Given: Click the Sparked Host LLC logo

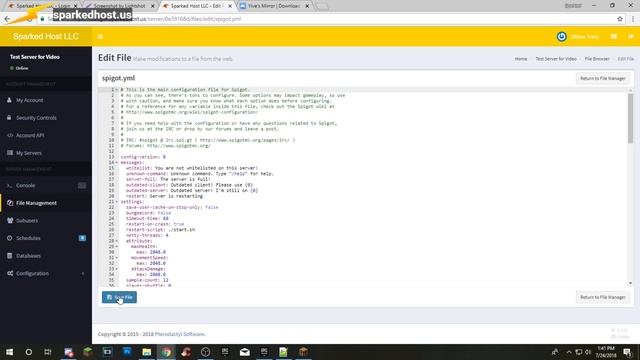Looking at the screenshot, I should coord(46,36).
